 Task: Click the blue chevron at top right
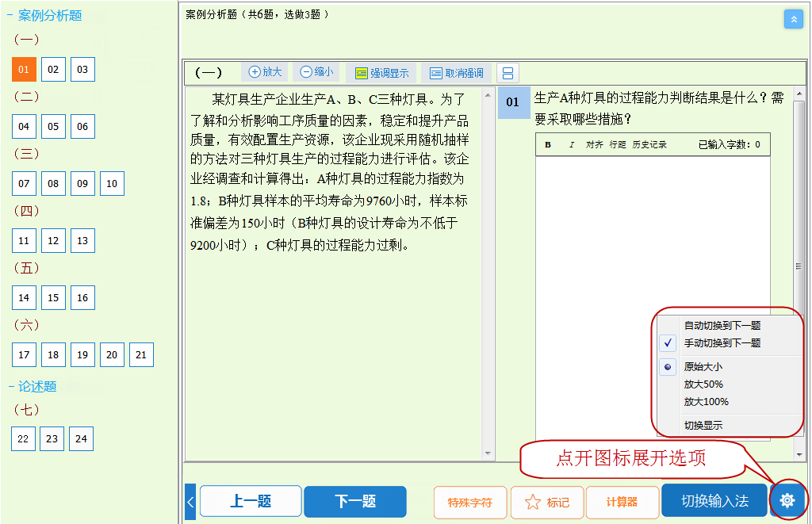(x=794, y=18)
